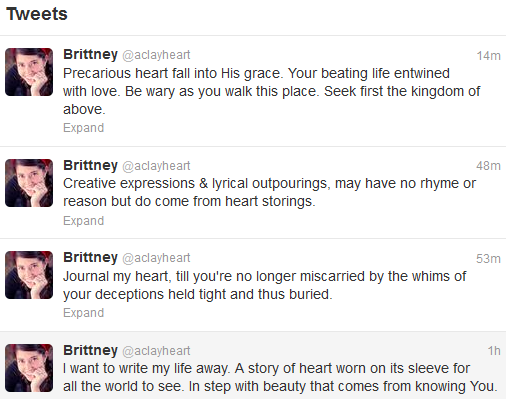Open Brittney name link on 1h tweet

(90, 350)
